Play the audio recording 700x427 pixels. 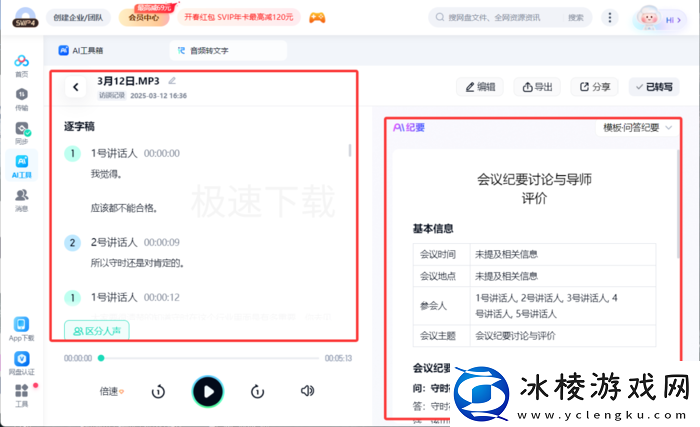[x=208, y=392]
